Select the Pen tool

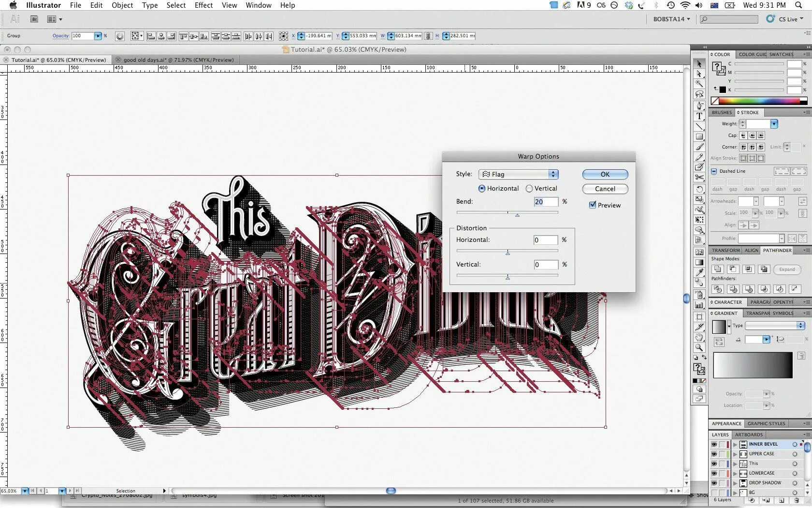699,106
